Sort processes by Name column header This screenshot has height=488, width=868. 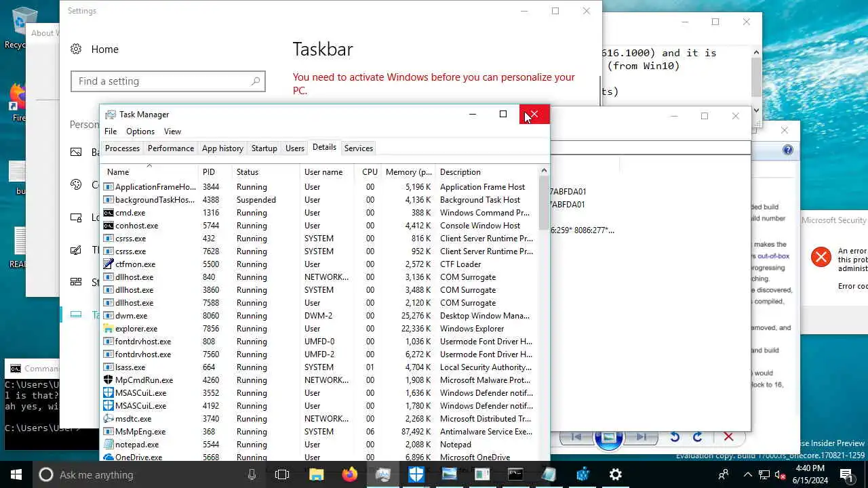coord(149,172)
